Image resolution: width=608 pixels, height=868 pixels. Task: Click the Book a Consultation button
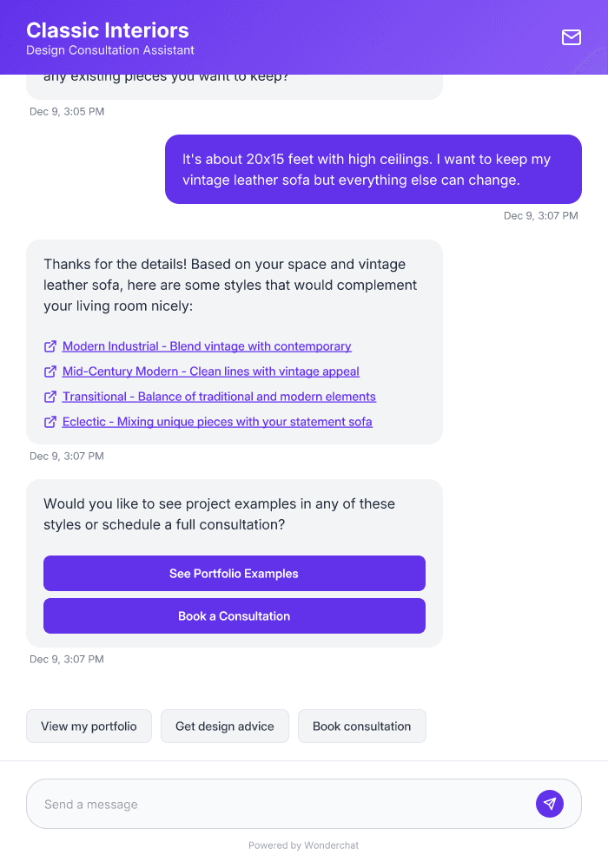(234, 615)
